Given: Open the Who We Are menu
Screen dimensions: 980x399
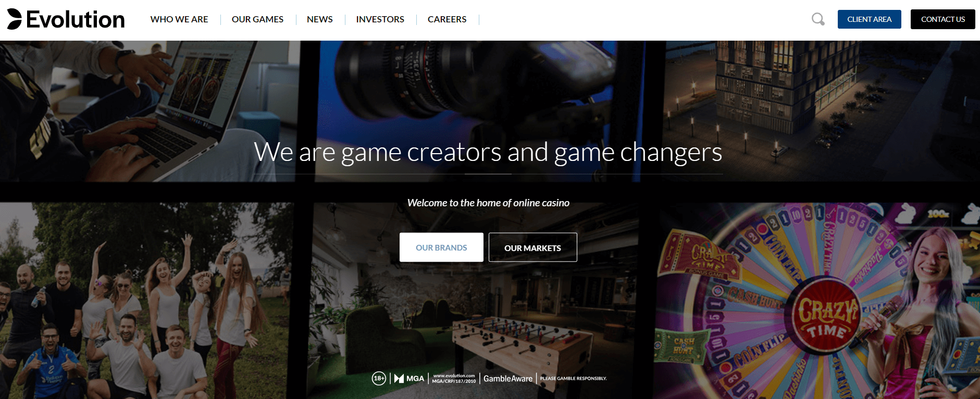Looking at the screenshot, I should coord(179,19).
